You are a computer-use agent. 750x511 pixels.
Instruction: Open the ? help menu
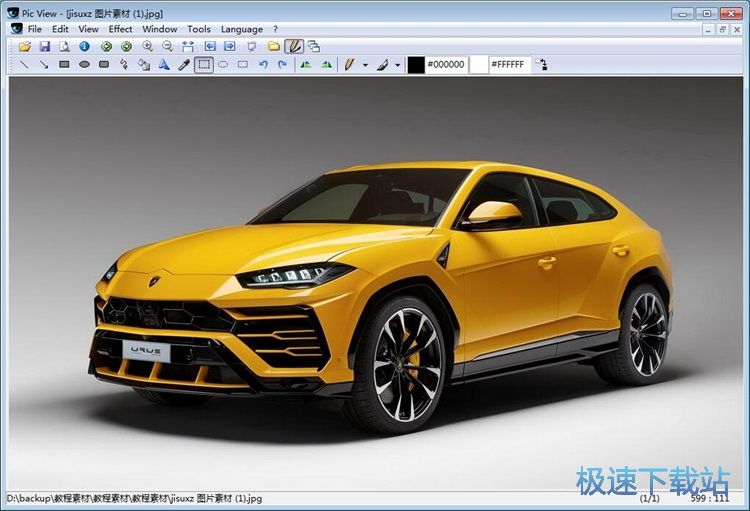click(x=276, y=29)
